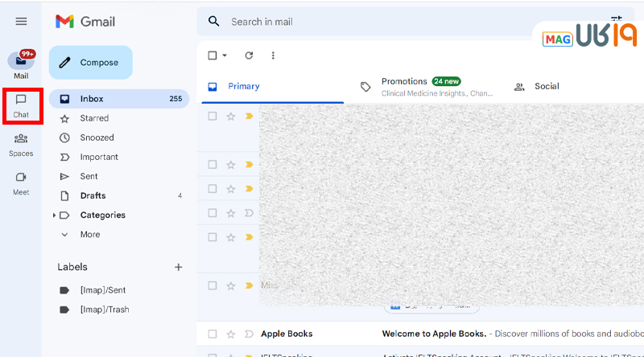Viewport: 644px width, 357px height.
Task: Open the Drafts folder
Action: [x=93, y=195]
